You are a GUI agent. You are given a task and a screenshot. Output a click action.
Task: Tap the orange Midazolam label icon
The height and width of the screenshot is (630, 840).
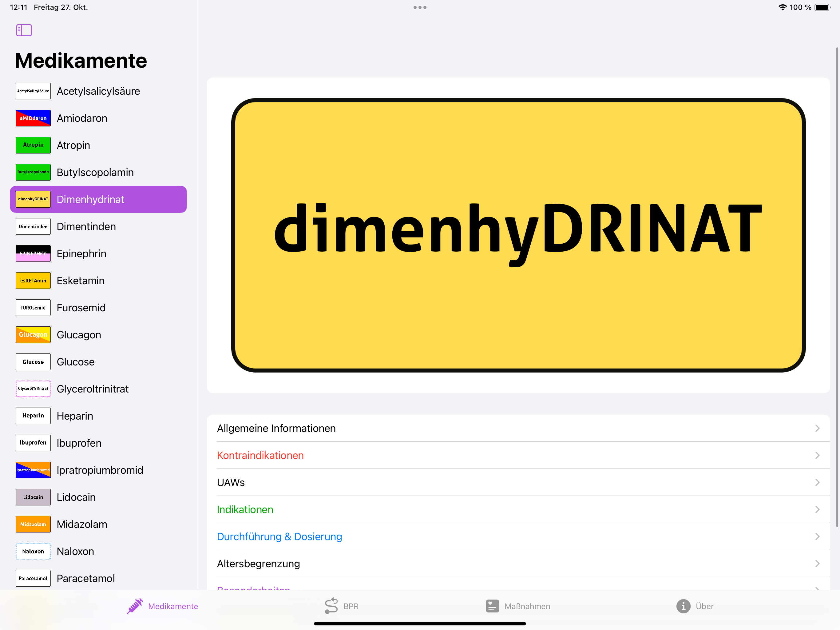tap(33, 524)
